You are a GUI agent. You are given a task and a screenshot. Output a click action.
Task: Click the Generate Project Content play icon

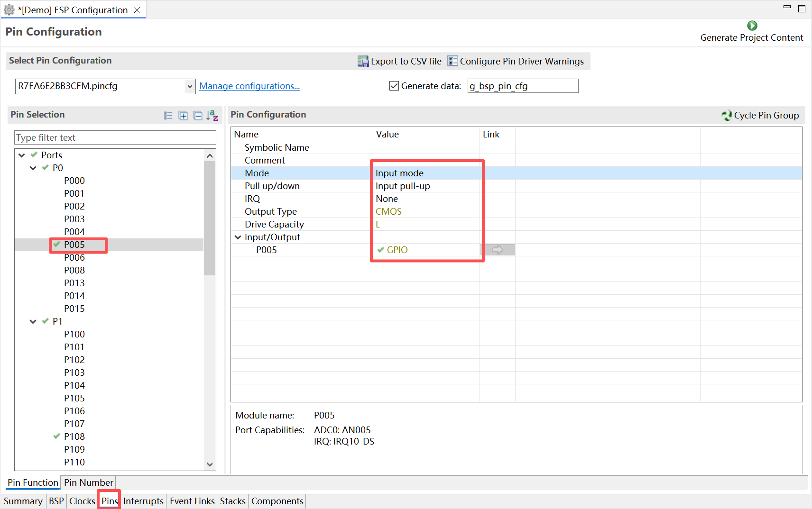tap(752, 26)
